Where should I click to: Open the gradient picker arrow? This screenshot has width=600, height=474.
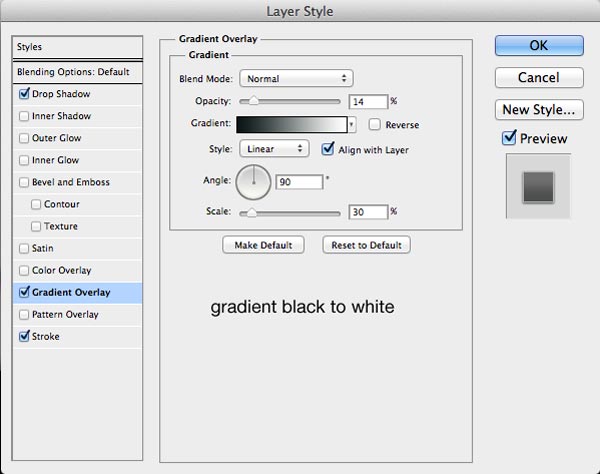pos(352,125)
